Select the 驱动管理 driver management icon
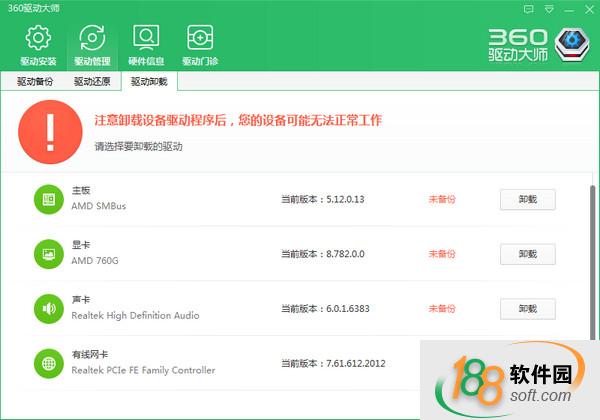Image resolution: width=600 pixels, height=420 pixels. pos(92,40)
